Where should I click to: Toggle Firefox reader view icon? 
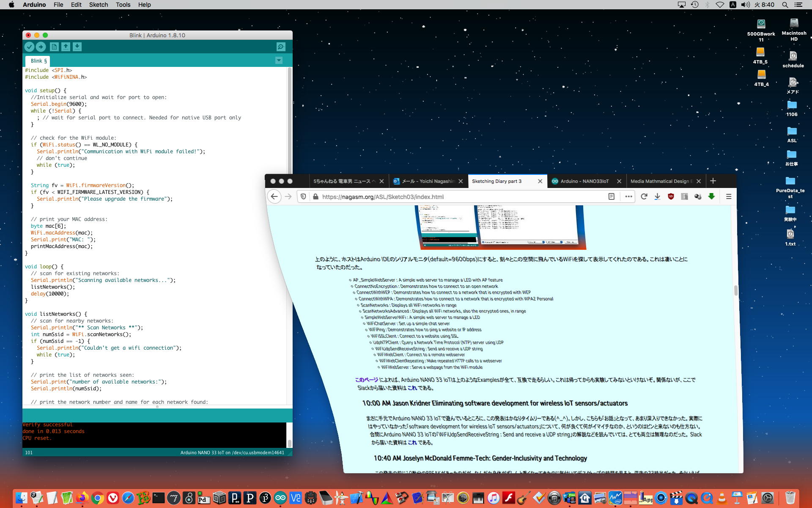point(611,196)
